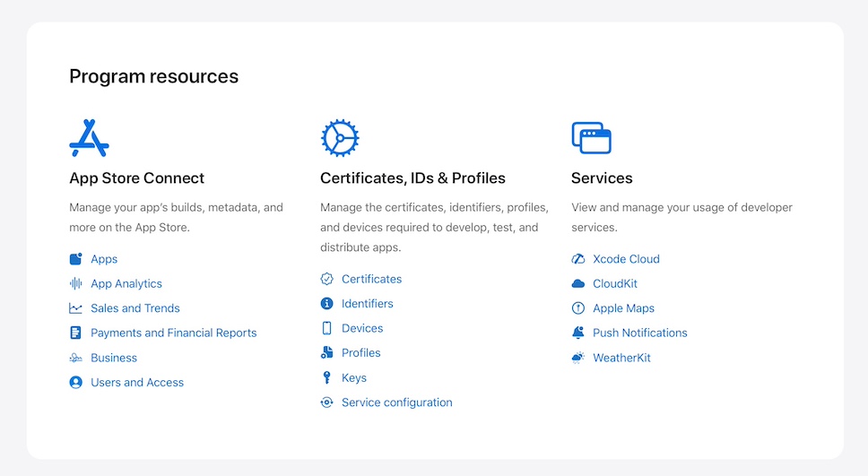Image resolution: width=868 pixels, height=476 pixels.
Task: Click the Devices phone icon
Action: (x=326, y=328)
